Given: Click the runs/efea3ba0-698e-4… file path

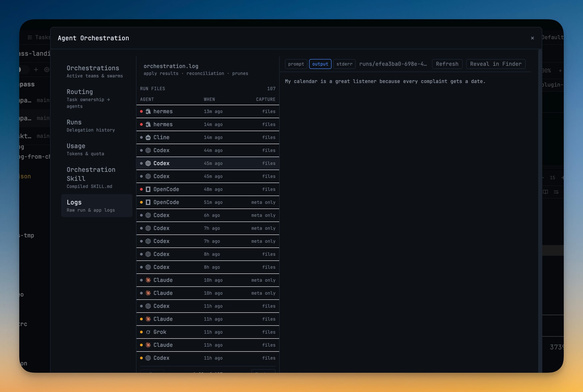Looking at the screenshot, I should click(x=393, y=64).
